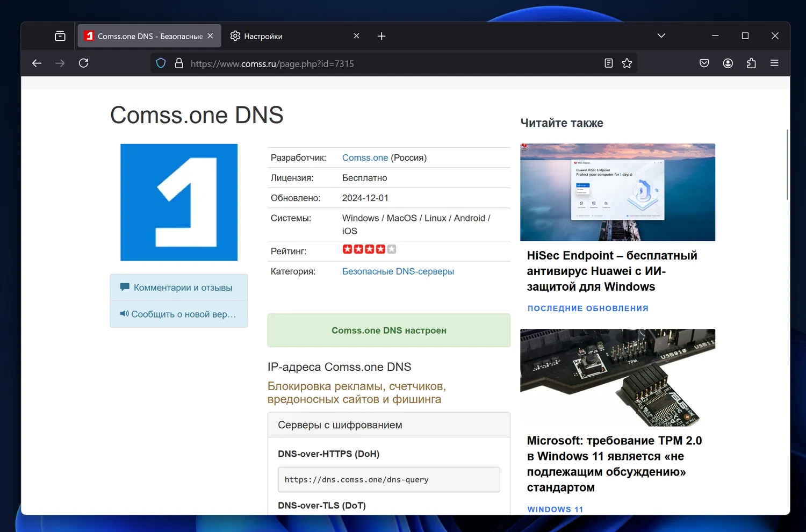Open the Firefox account icon
Screen dimensions: 806x532
point(728,63)
